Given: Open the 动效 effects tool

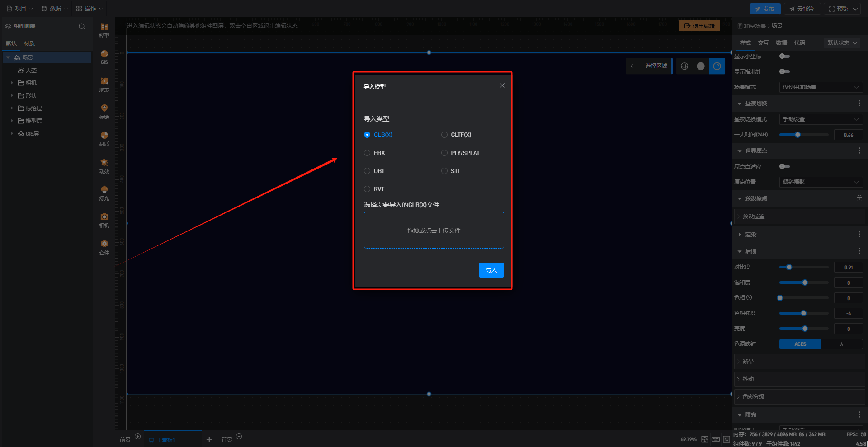Looking at the screenshot, I should pos(104,166).
